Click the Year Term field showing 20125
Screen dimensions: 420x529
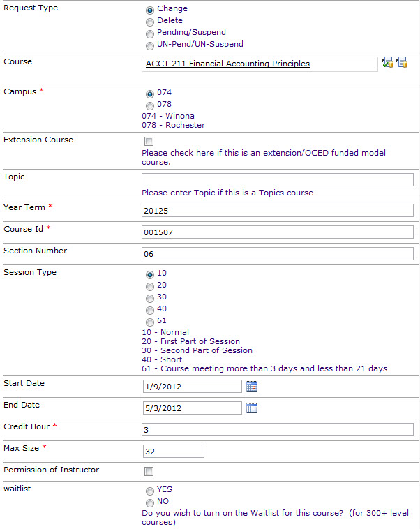click(x=277, y=211)
